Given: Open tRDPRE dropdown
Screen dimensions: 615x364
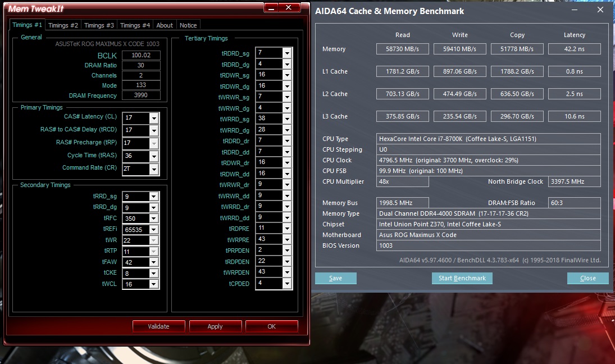Looking at the screenshot, I should click(x=287, y=228).
